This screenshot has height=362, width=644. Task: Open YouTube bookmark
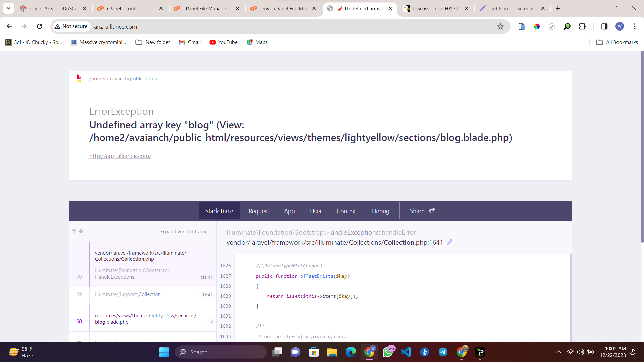(223, 42)
